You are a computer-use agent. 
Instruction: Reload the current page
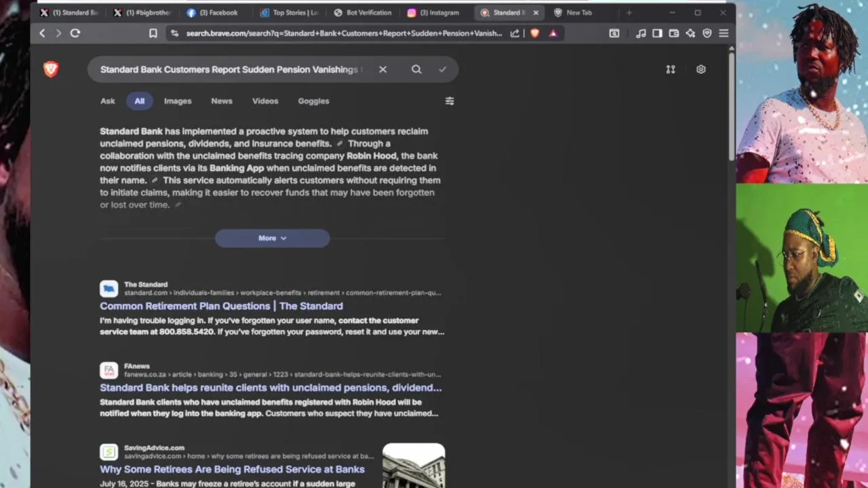tap(75, 33)
